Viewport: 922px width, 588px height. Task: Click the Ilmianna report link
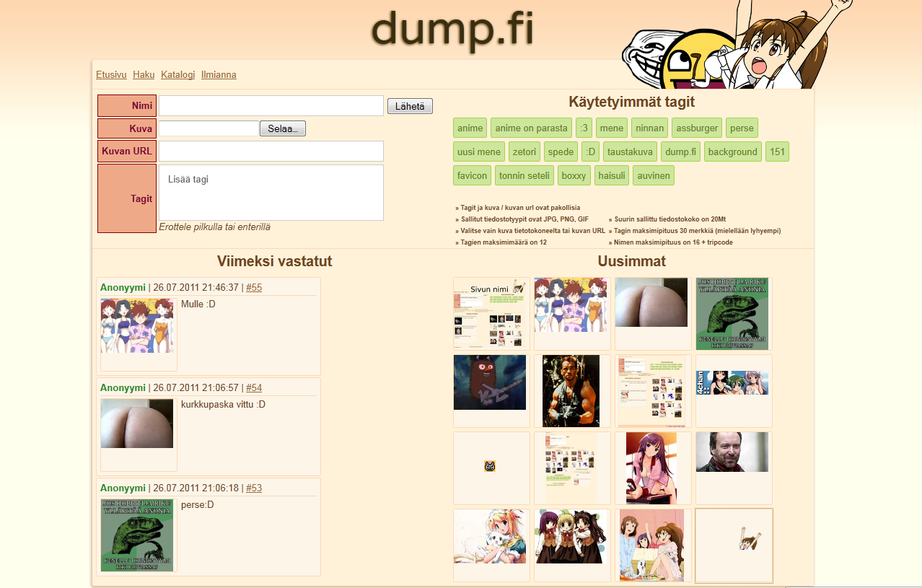coord(219,75)
